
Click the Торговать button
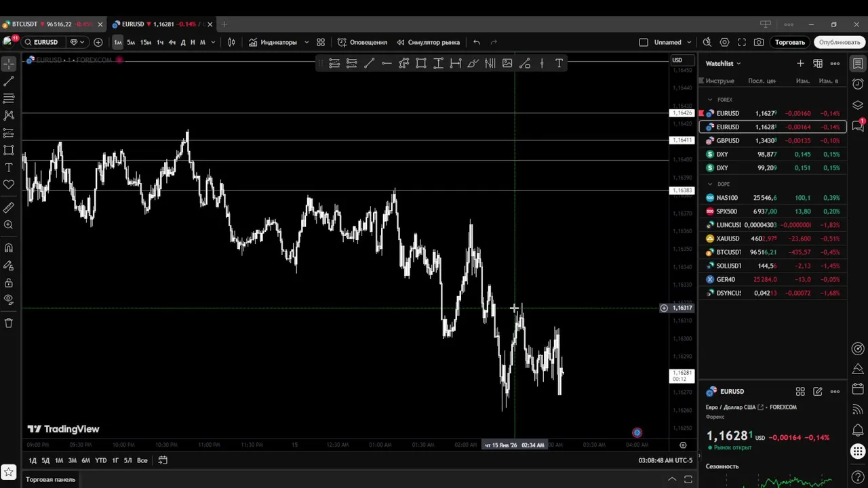[x=790, y=42]
